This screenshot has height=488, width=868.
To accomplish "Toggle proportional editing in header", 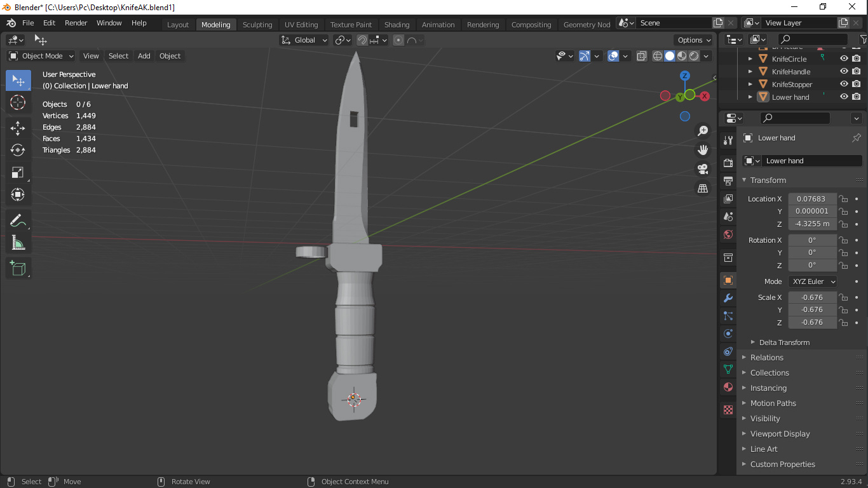I will (x=398, y=40).
